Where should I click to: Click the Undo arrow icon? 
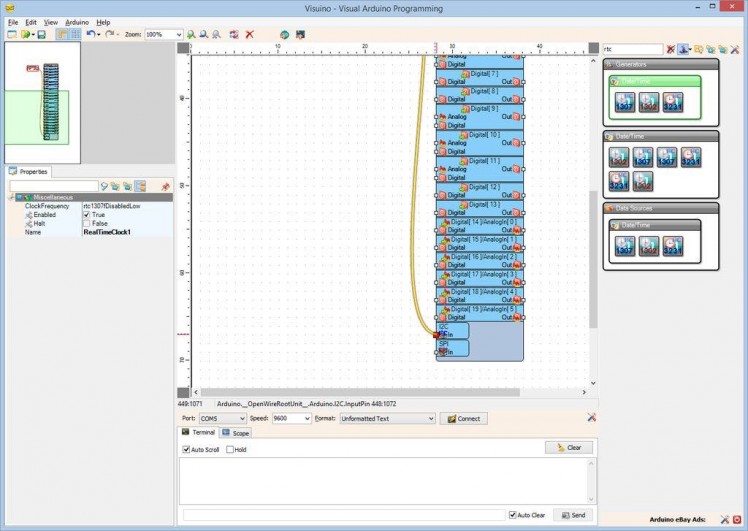[x=89, y=34]
